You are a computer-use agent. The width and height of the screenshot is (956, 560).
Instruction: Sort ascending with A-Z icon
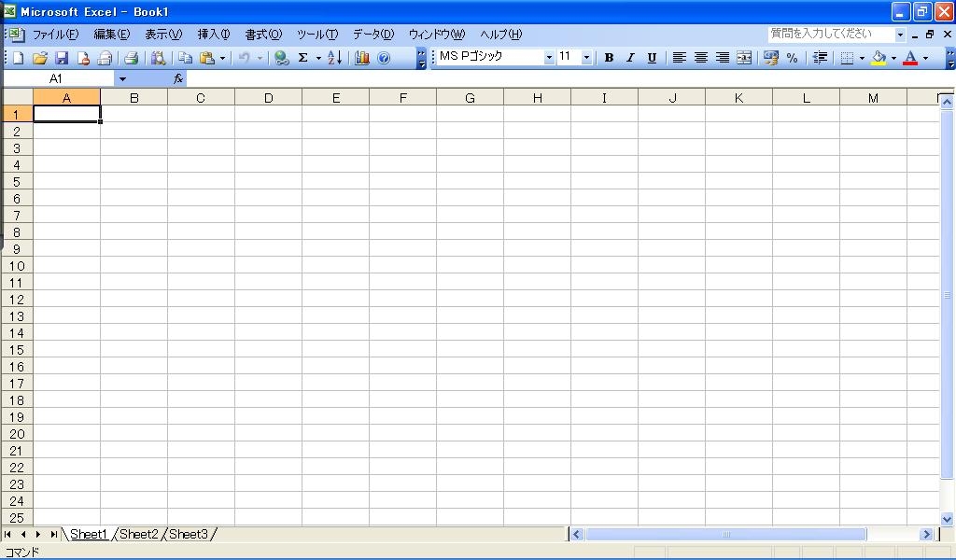(335, 58)
